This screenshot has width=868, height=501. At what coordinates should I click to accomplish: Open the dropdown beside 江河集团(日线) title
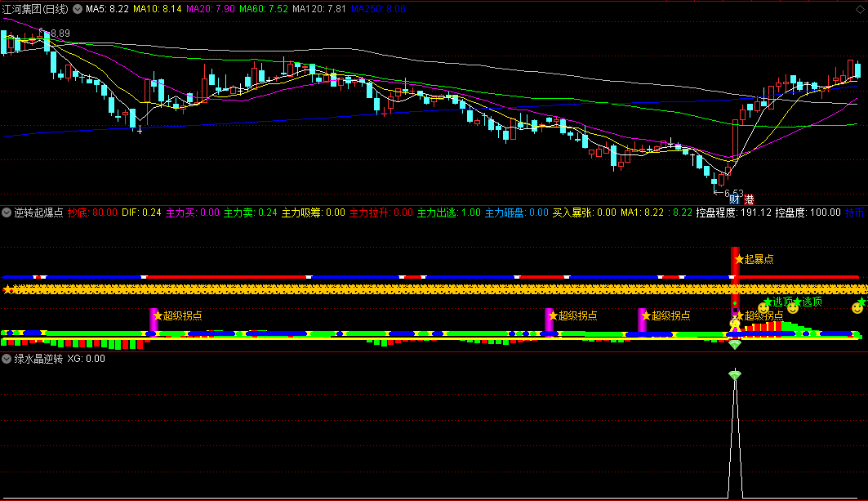point(78,9)
